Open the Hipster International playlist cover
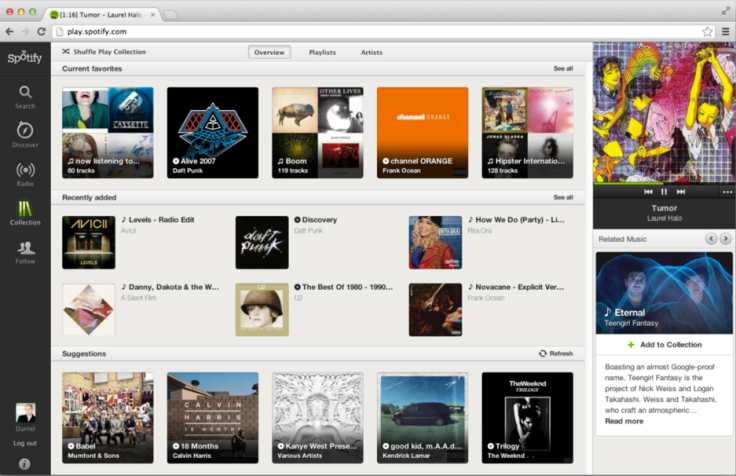736x476 pixels. click(527, 132)
